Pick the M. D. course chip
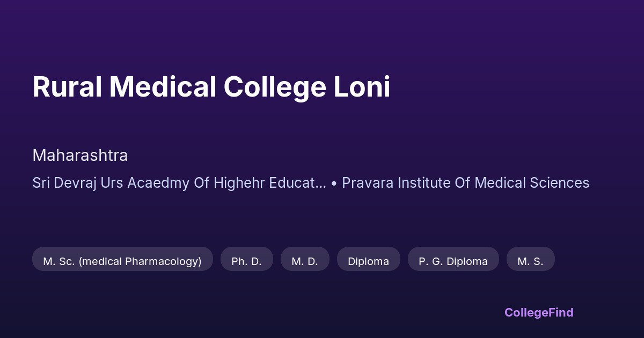 [x=305, y=261]
